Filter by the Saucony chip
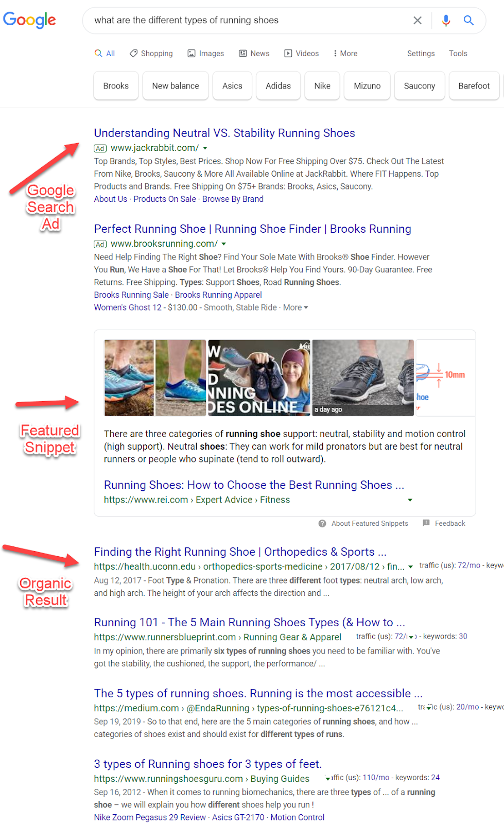Screen dimensions: 504x824 (x=420, y=85)
